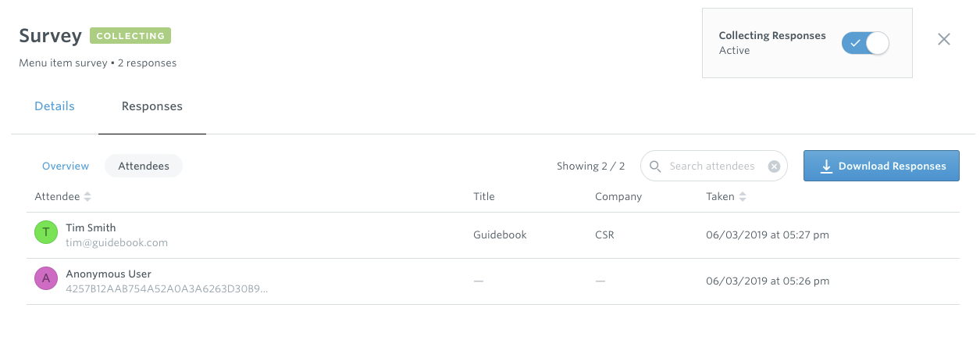The height and width of the screenshot is (358, 980).
Task: Click the Download Responses button
Action: click(x=882, y=166)
